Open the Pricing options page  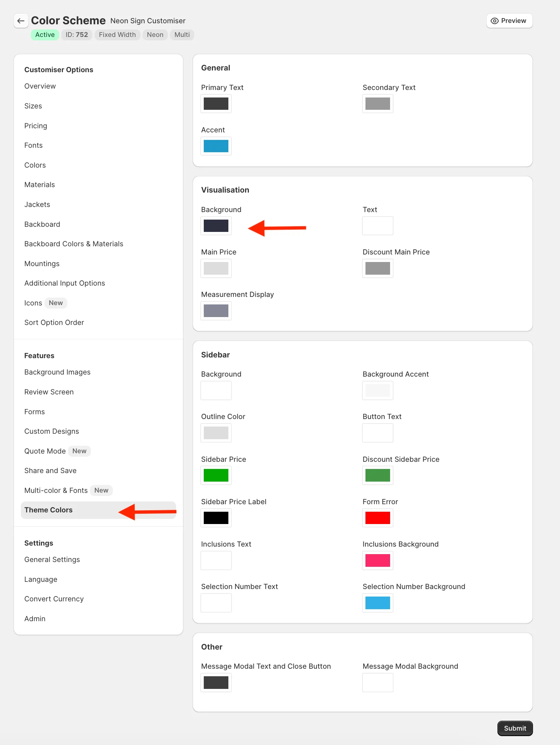pyautogui.click(x=36, y=126)
